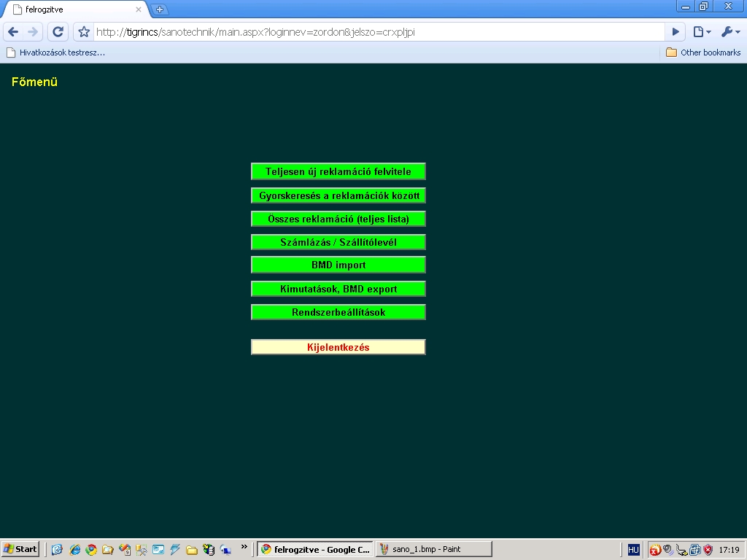Click the browser Forward arrow
This screenshot has width=747, height=560.
33,32
